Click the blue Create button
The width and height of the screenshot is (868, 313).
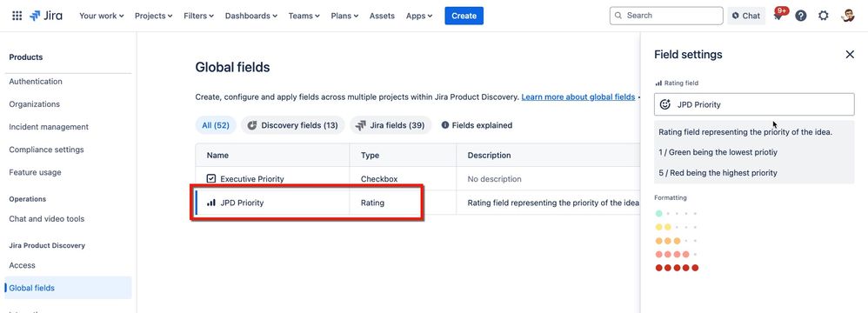coord(464,16)
